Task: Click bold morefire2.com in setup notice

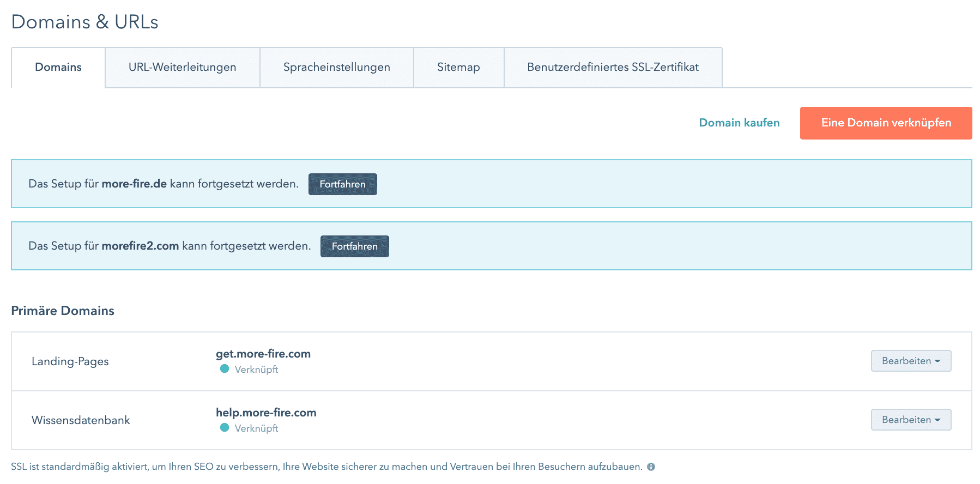Action: (140, 246)
